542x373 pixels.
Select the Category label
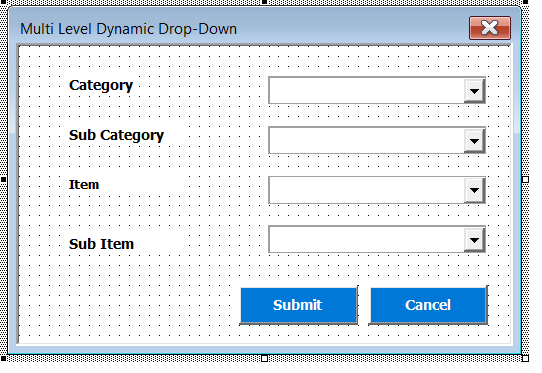point(101,85)
